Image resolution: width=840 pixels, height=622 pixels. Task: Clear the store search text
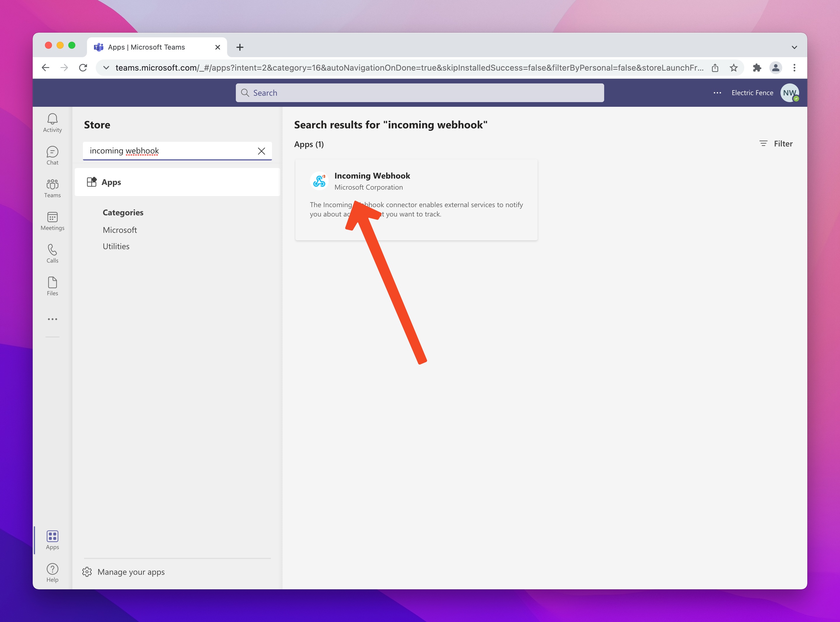pos(262,151)
